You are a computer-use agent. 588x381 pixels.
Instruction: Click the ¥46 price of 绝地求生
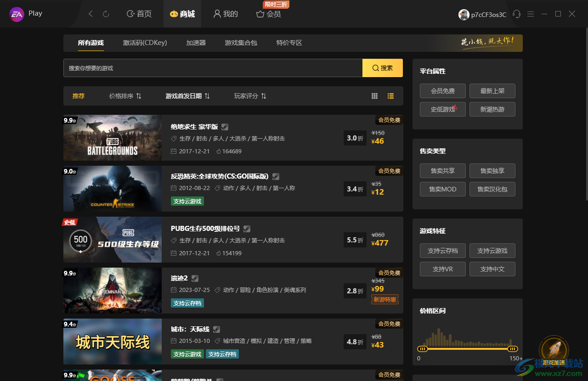(x=378, y=141)
